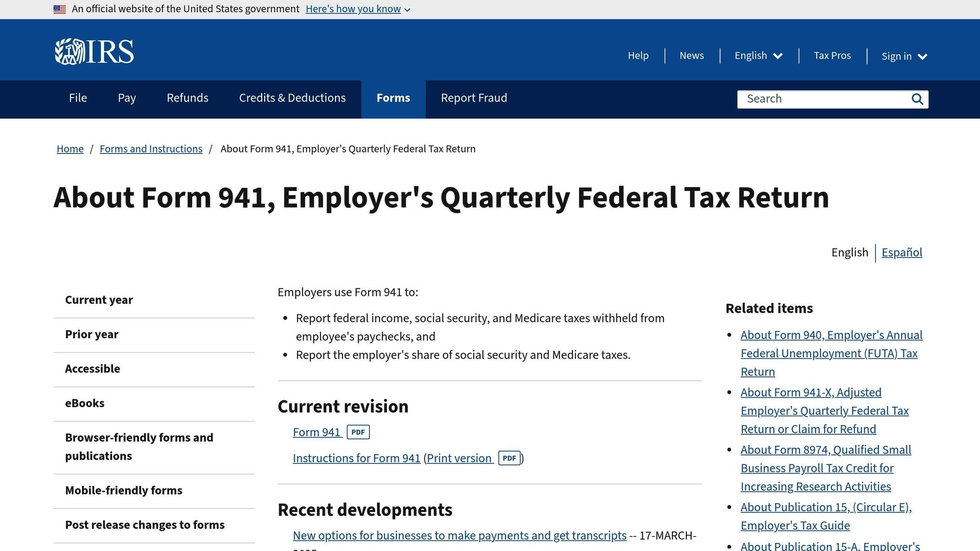Image resolution: width=980 pixels, height=551 pixels.
Task: Click the PDF badge next to Form 941
Action: 358,432
